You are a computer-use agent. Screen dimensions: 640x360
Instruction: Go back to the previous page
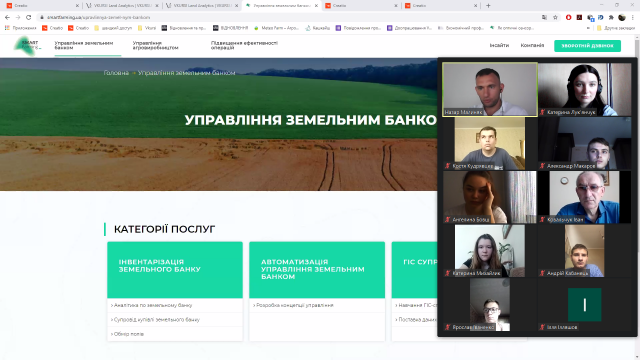click(7, 17)
